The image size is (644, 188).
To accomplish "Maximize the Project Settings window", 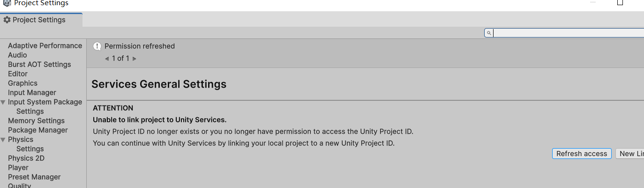I will 620,3.
